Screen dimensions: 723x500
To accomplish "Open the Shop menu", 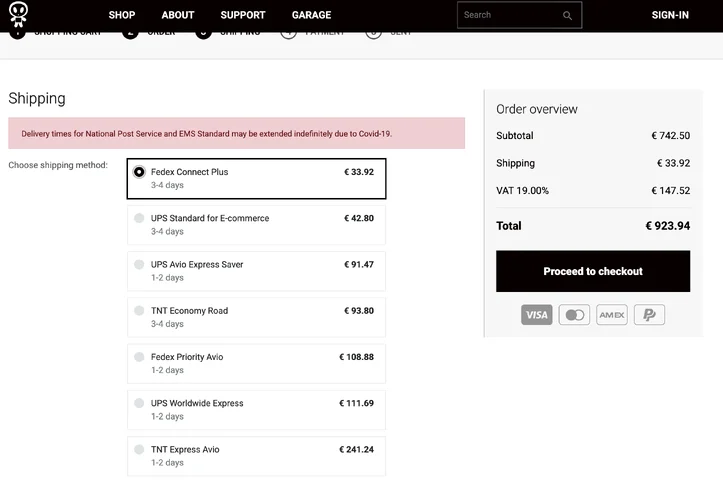I will pos(122,15).
